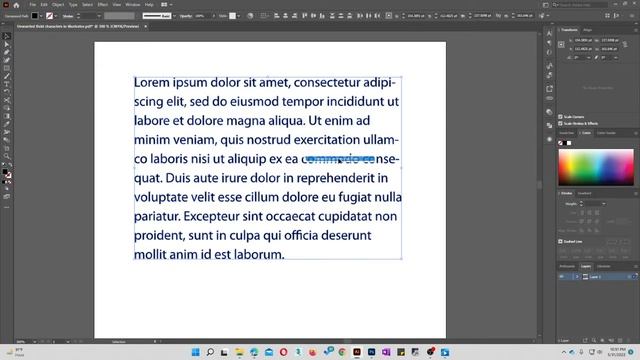The height and width of the screenshot is (360, 640).
Task: Click the Horizontal Align Left icon
Action: point(277,16)
